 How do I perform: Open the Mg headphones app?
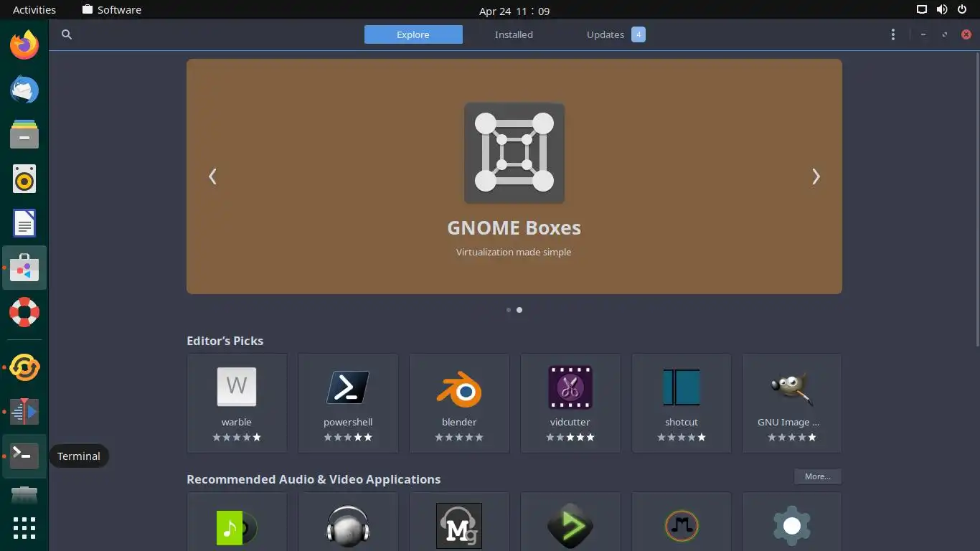coord(459,522)
